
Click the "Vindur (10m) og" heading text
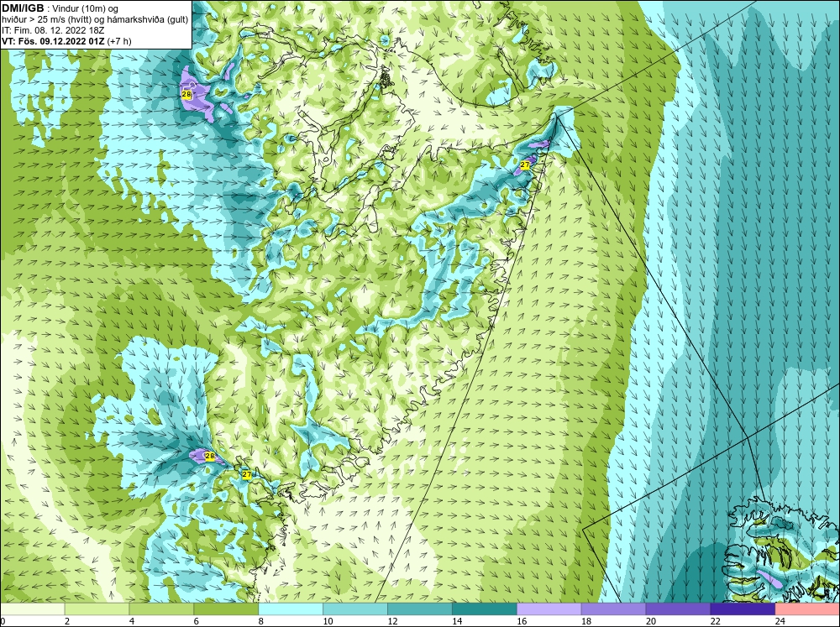(x=87, y=9)
